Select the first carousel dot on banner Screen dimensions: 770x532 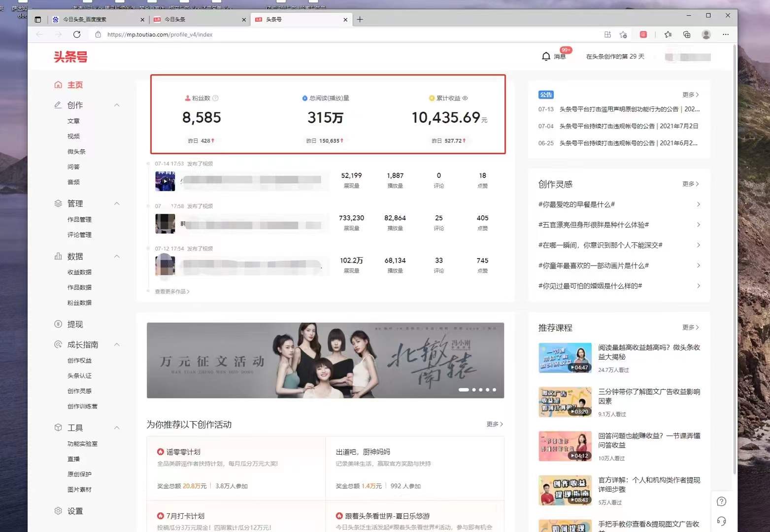[464, 390]
